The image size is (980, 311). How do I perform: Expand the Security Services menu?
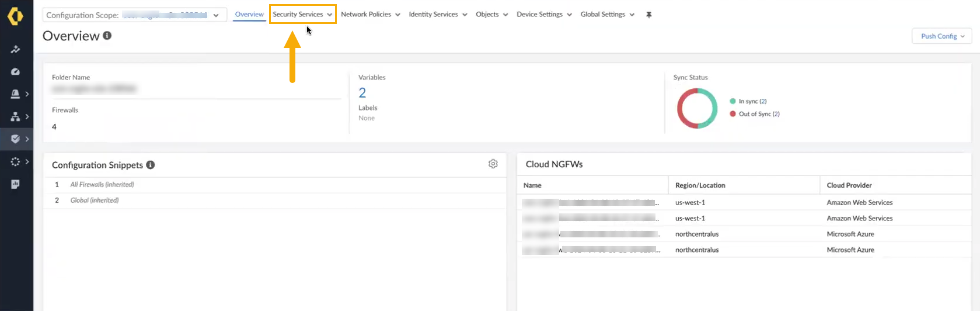click(302, 15)
